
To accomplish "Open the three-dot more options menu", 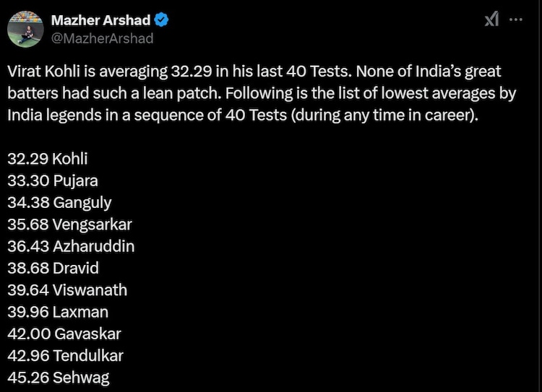I will pos(515,20).
